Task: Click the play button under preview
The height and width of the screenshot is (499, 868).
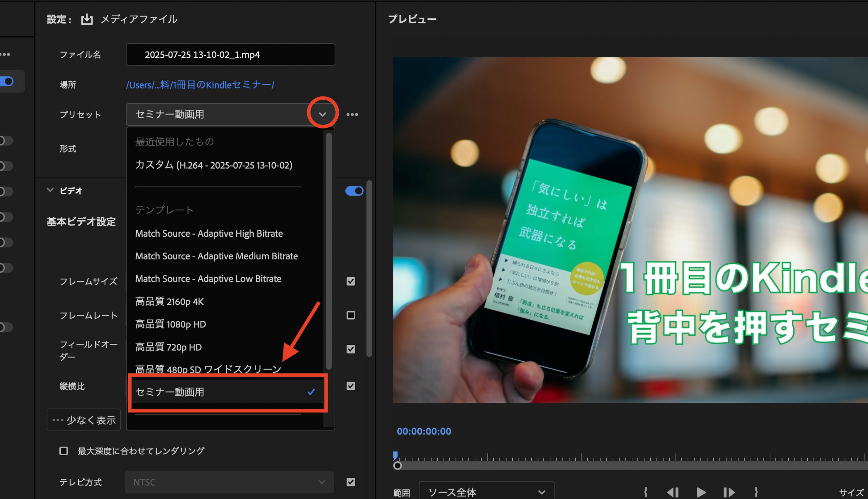Action: click(x=701, y=493)
